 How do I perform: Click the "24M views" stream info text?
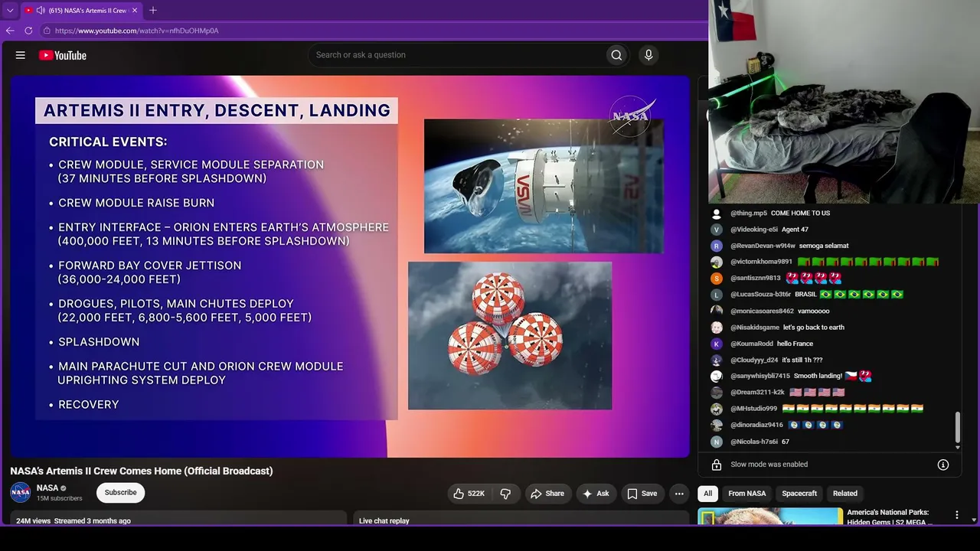pyautogui.click(x=73, y=521)
